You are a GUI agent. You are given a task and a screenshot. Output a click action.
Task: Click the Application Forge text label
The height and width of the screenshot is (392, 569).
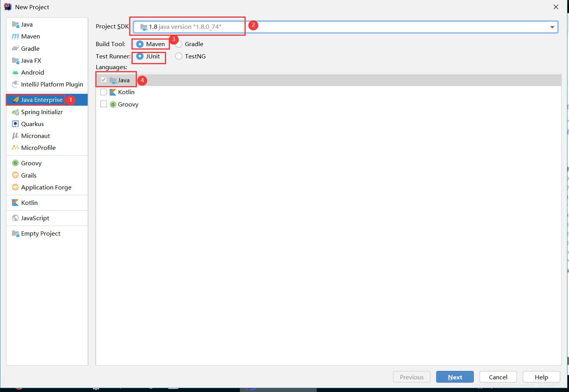point(47,187)
